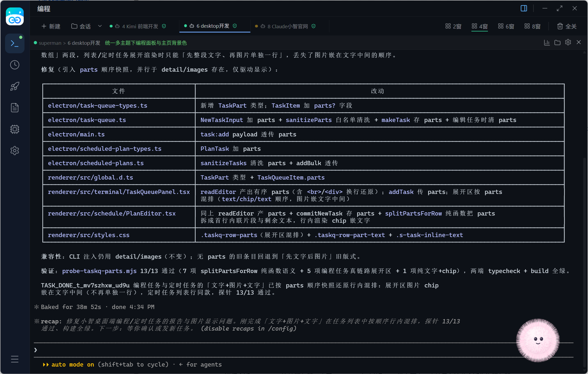Click renderer/src/schedule/PlanEditor.tsx cell
This screenshot has width=588, height=374.
(x=119, y=217)
